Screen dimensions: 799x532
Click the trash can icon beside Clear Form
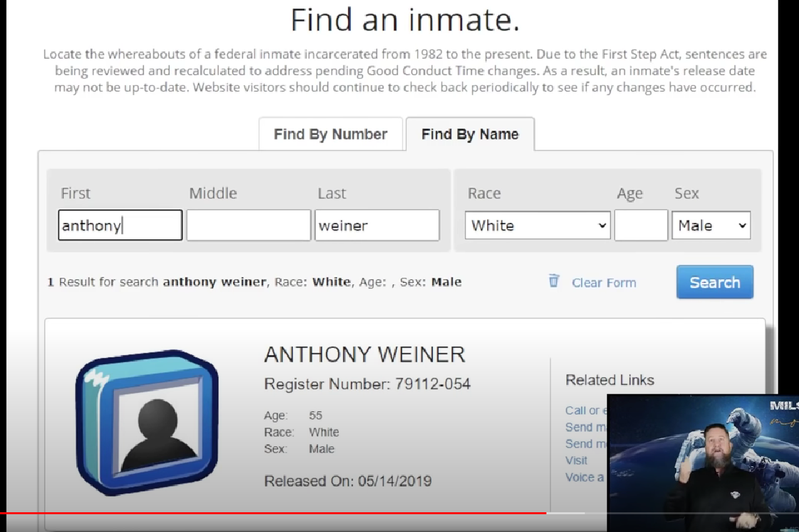pyautogui.click(x=554, y=281)
